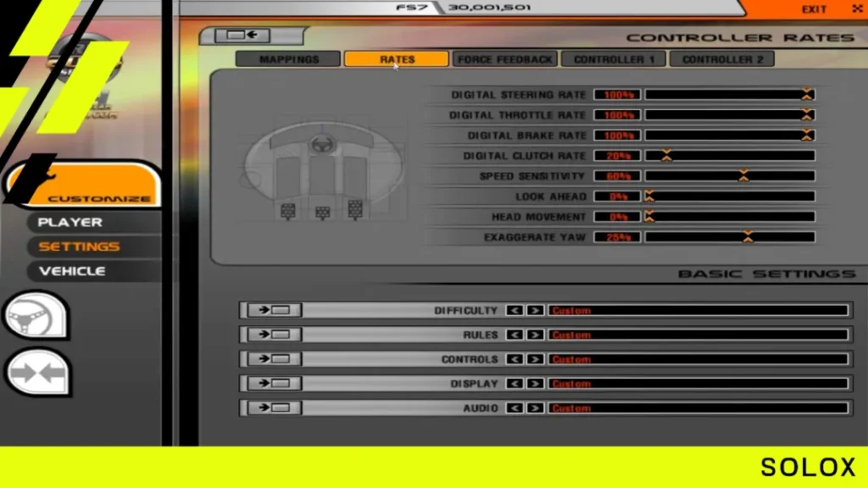
Task: Select Vehicle in the left menu
Action: click(72, 271)
